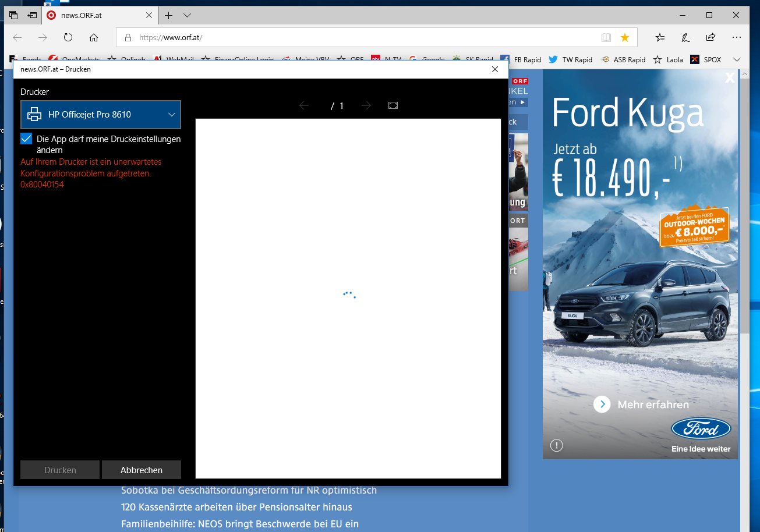
Task: Click the add notes pen icon
Action: pyautogui.click(x=685, y=37)
